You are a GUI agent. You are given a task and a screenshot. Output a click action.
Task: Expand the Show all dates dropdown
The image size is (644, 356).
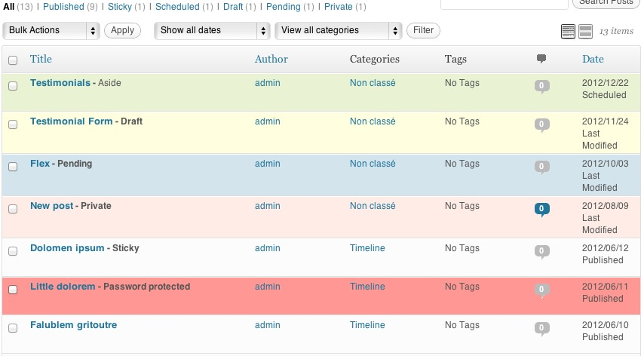(212, 31)
